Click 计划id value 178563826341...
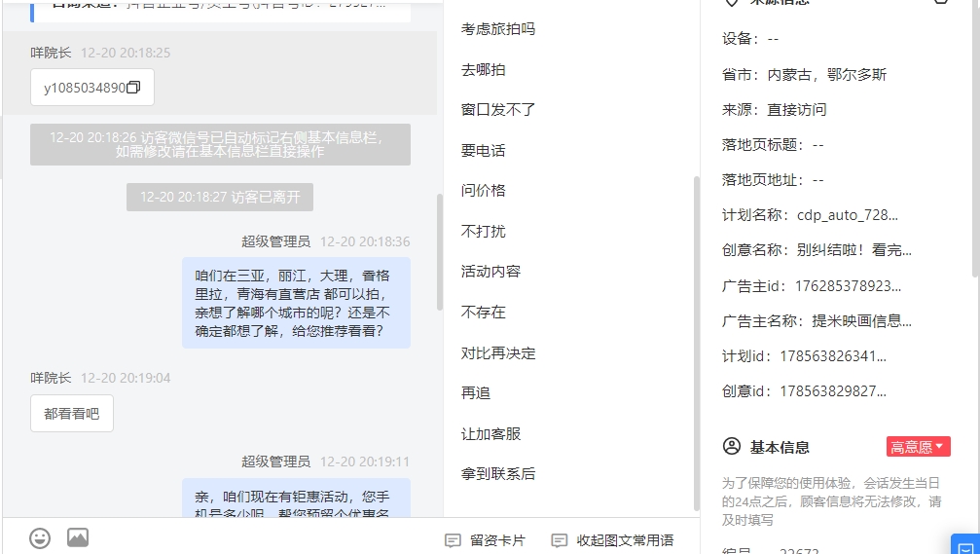Viewport: 980px width, 554px height. tap(833, 355)
